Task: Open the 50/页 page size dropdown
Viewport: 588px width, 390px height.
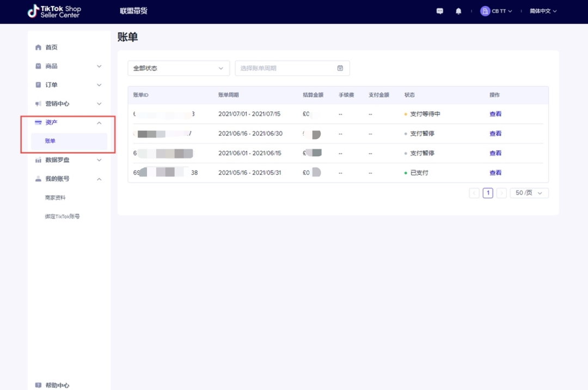Action: [x=529, y=193]
